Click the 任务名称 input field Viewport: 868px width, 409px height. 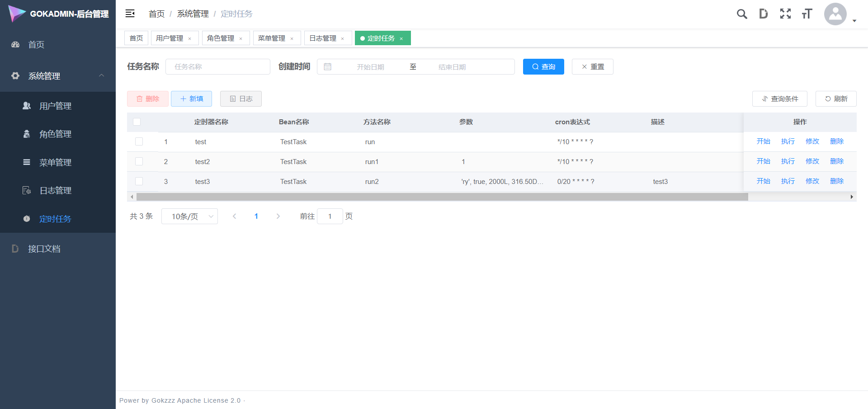[218, 67]
